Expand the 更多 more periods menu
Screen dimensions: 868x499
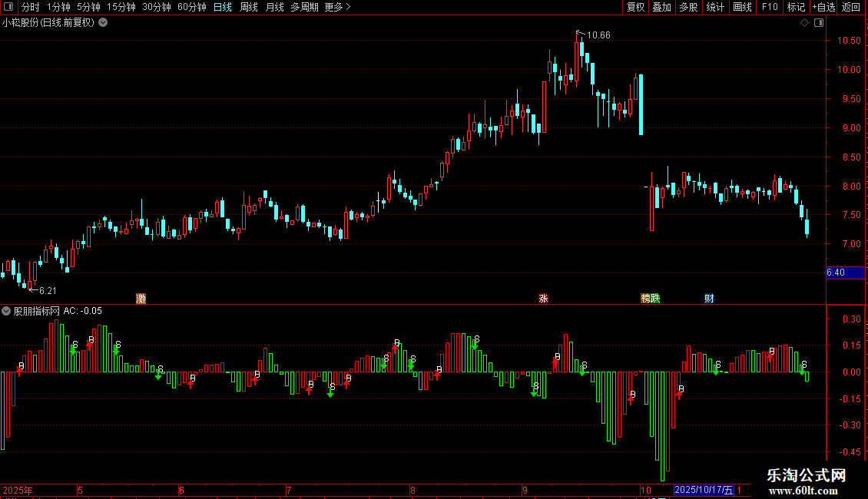click(x=338, y=7)
